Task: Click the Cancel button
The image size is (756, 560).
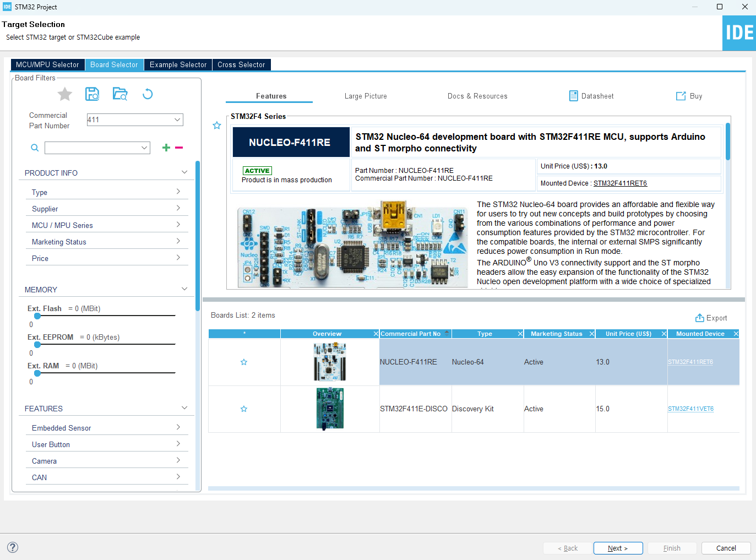Action: 726,548
